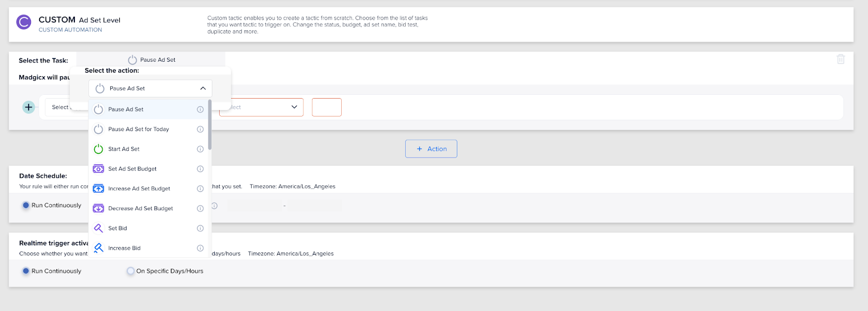
Task: Open the Select the Task dropdown
Action: tap(151, 60)
